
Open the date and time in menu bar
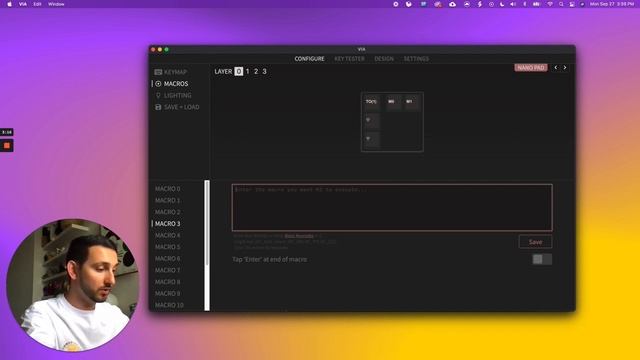(611, 4)
